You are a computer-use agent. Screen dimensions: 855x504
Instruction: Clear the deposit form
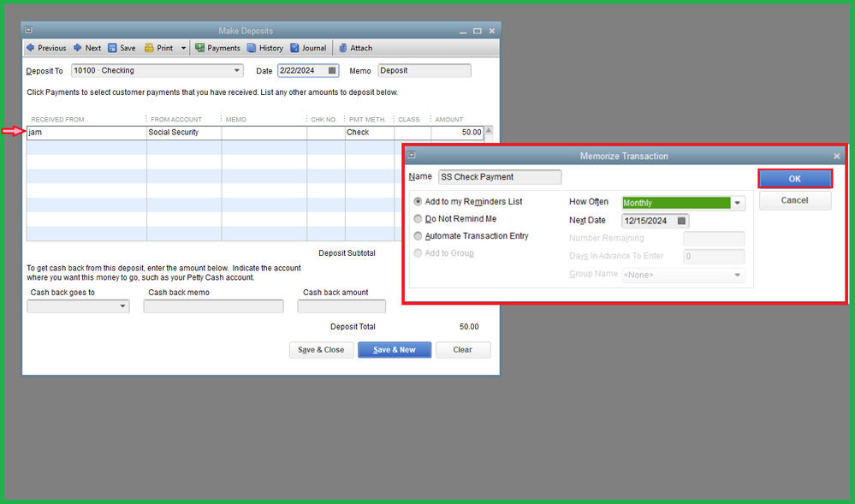point(462,350)
